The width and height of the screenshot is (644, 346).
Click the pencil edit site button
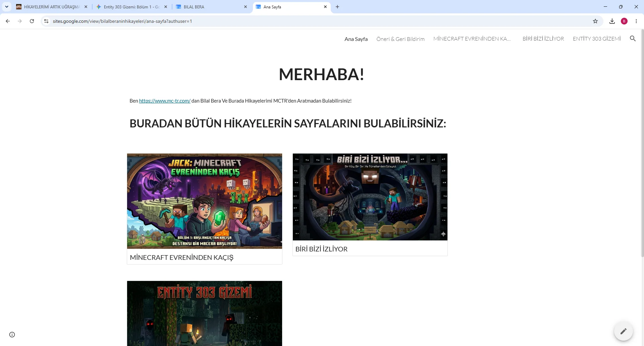(x=624, y=331)
